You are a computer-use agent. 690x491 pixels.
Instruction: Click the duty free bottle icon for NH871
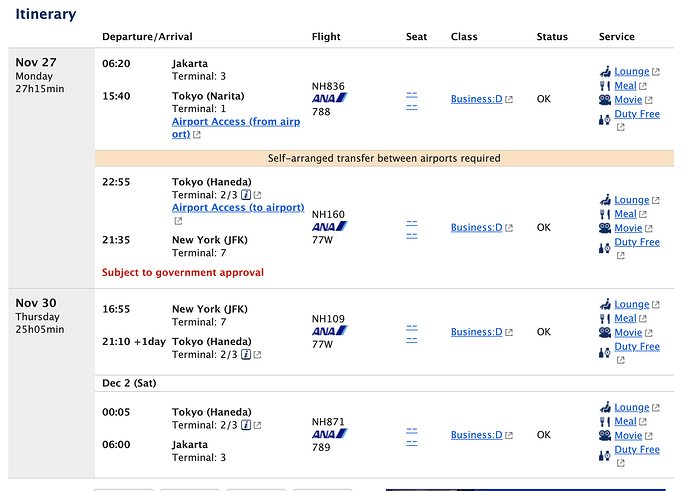[x=605, y=455]
